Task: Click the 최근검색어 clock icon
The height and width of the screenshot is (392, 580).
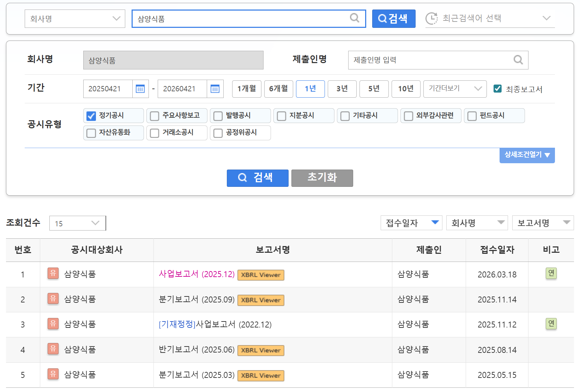Action: pos(431,18)
